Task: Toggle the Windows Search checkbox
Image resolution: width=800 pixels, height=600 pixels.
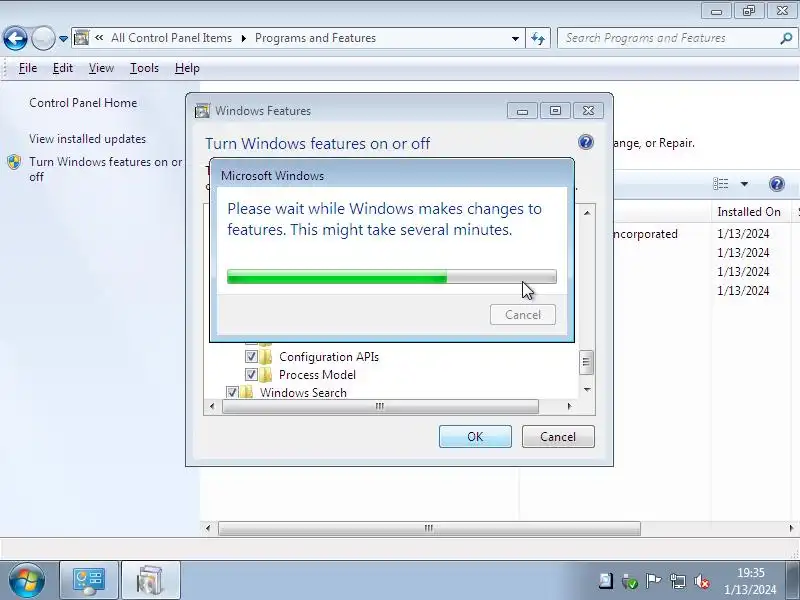Action: coord(232,392)
